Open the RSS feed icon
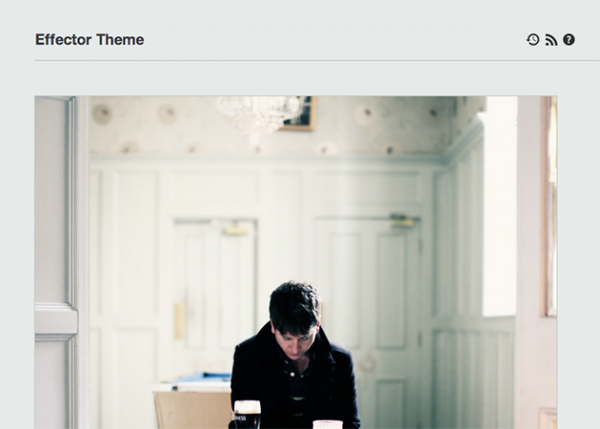Viewport: 600px width, 429px height. (x=551, y=40)
